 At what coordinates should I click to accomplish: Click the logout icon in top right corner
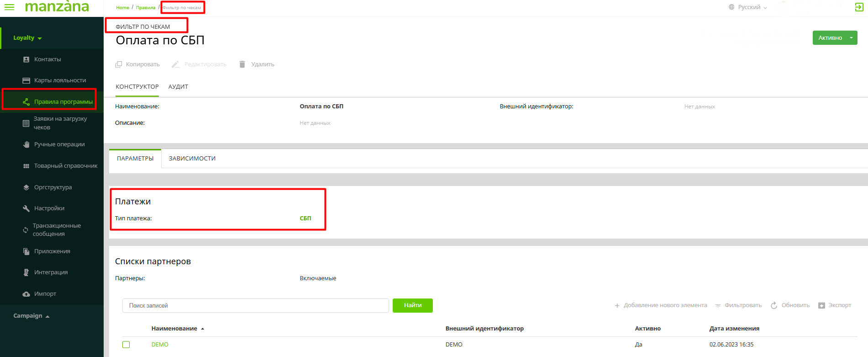(x=858, y=7)
